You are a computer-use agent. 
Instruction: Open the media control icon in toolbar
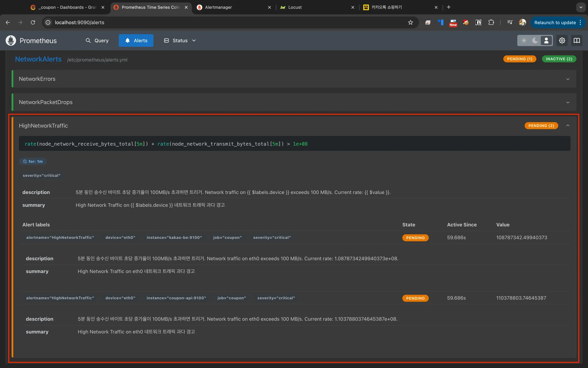coord(510,22)
